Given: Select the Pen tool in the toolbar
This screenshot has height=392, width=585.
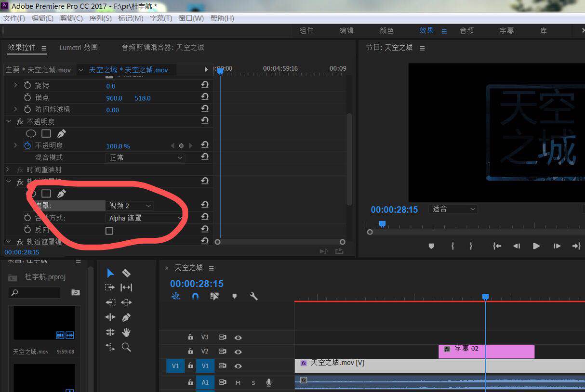Looking at the screenshot, I should 126,317.
